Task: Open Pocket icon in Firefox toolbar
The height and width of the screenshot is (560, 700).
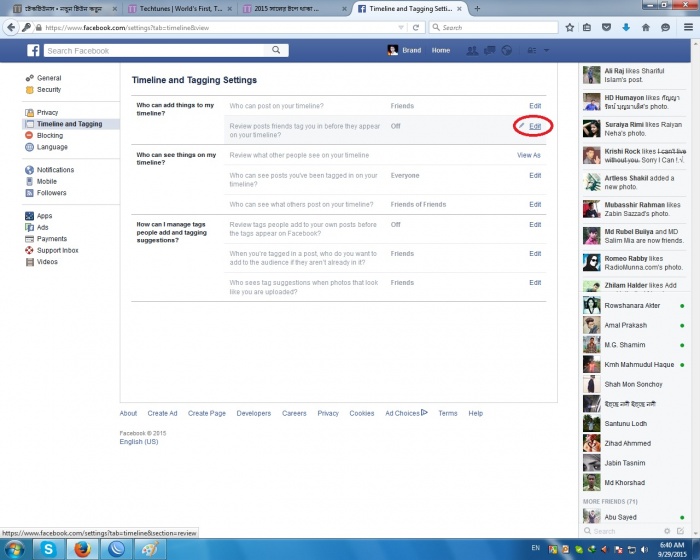Action: pyautogui.click(x=606, y=27)
